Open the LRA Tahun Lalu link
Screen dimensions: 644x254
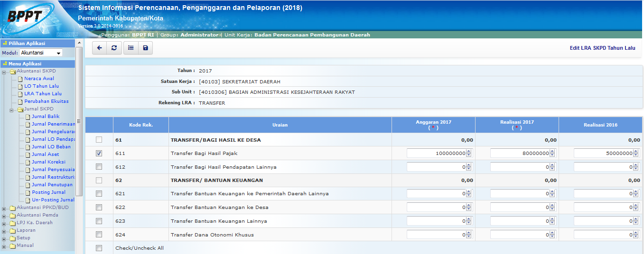coord(43,94)
